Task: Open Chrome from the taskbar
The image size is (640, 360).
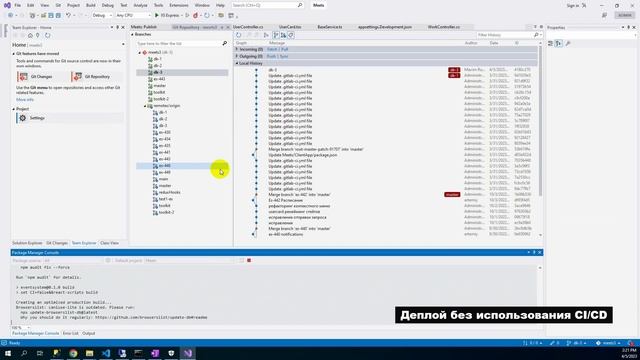Action: (73, 353)
